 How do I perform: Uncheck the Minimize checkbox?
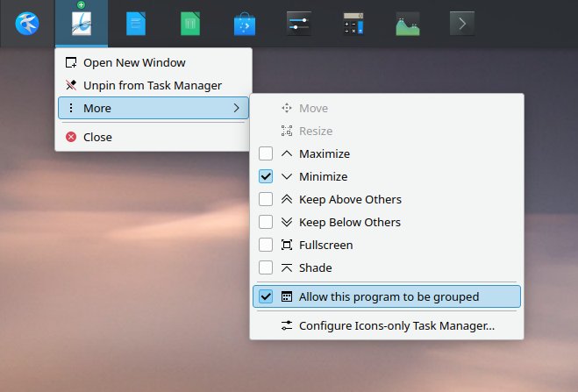(x=266, y=176)
